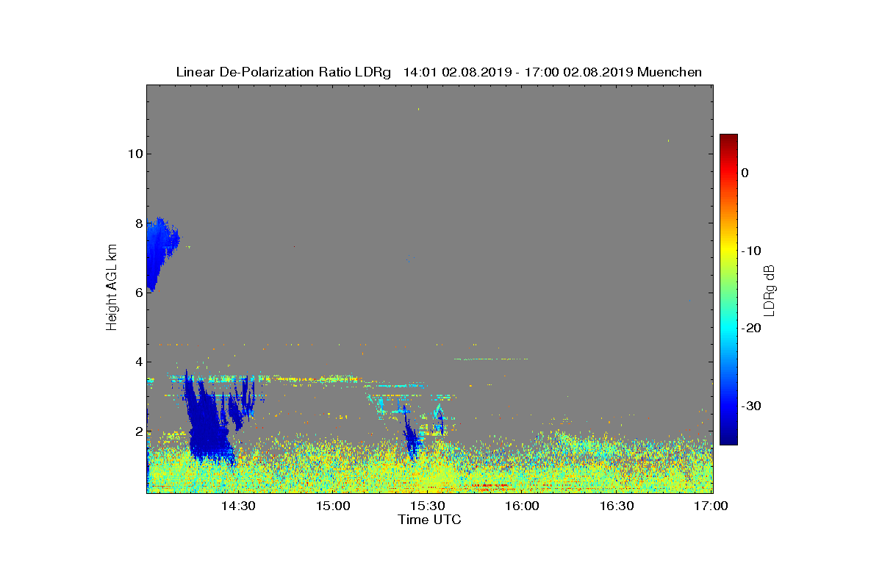Click the 16:00 time tick label
Image resolution: width=882 pixels, height=588 pixels.
(523, 506)
